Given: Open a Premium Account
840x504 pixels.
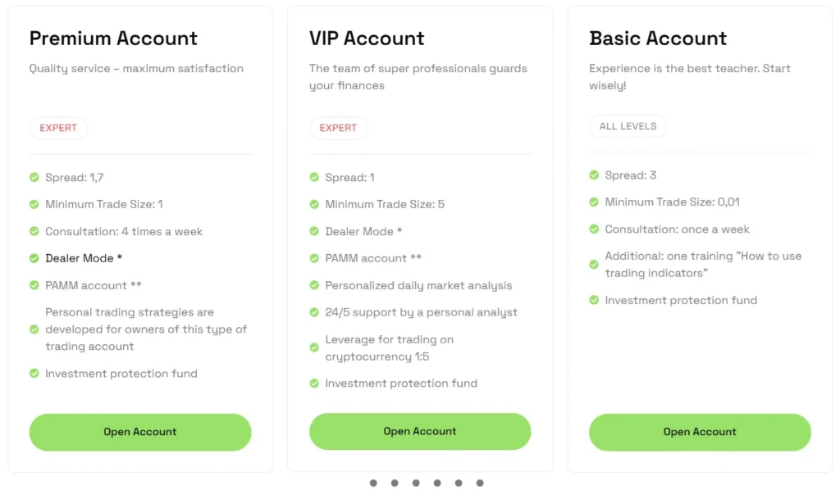Looking at the screenshot, I should pyautogui.click(x=140, y=432).
